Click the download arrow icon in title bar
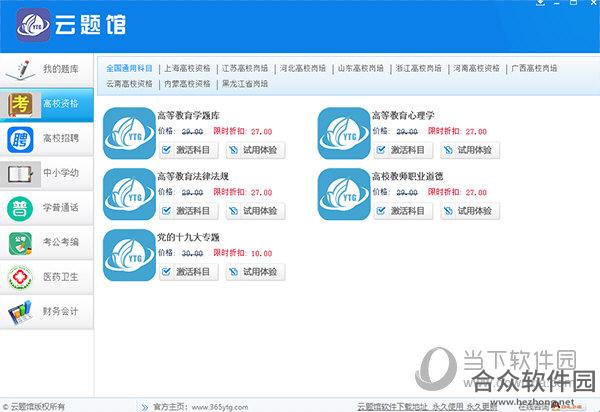 [540, 3]
